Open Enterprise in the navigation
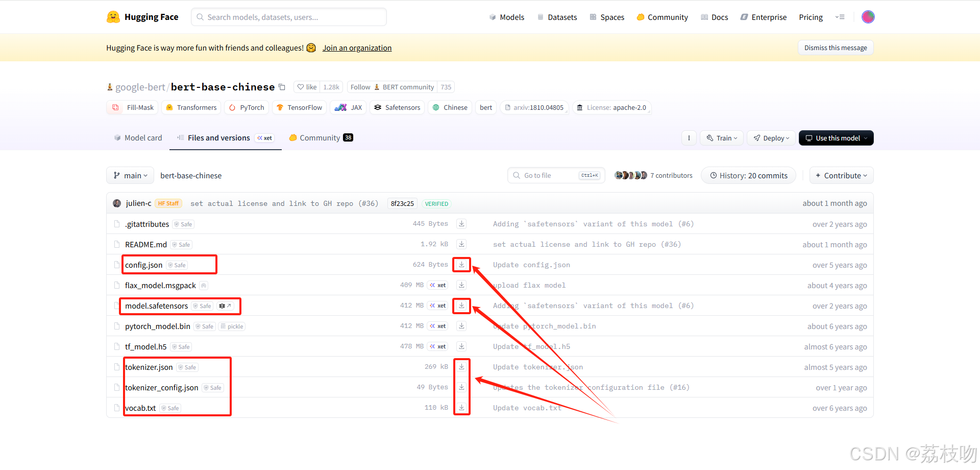 coord(764,17)
